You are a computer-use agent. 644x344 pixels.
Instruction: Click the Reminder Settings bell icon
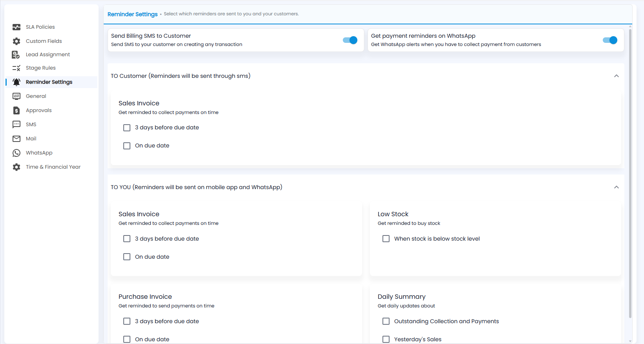tap(16, 82)
